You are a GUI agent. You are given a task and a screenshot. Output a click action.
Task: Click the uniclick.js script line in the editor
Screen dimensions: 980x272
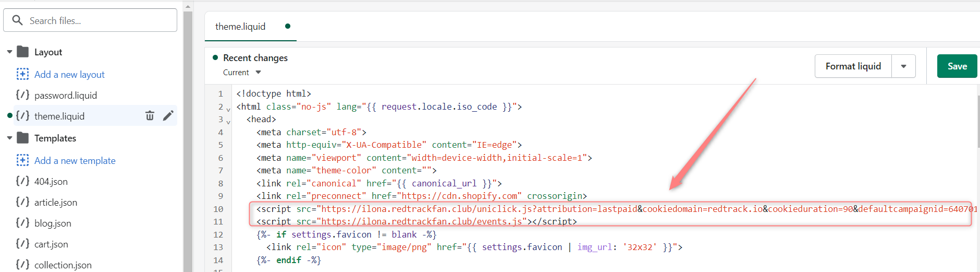pos(617,209)
